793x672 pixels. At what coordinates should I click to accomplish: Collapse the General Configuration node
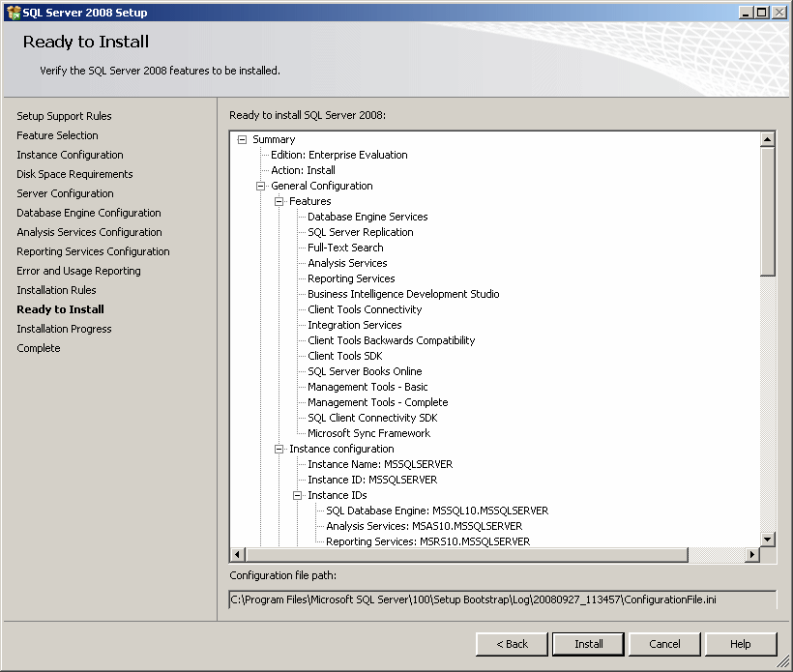(x=260, y=186)
